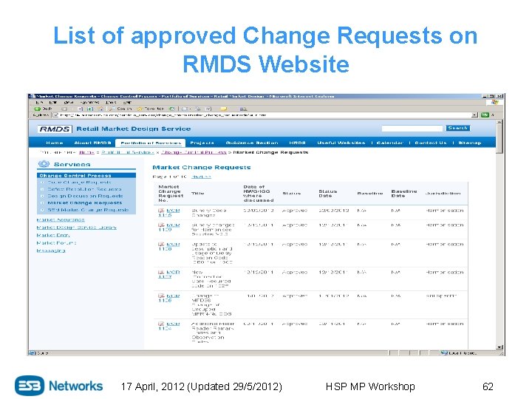
Task: Open the Edit menu
Action: 53,102
